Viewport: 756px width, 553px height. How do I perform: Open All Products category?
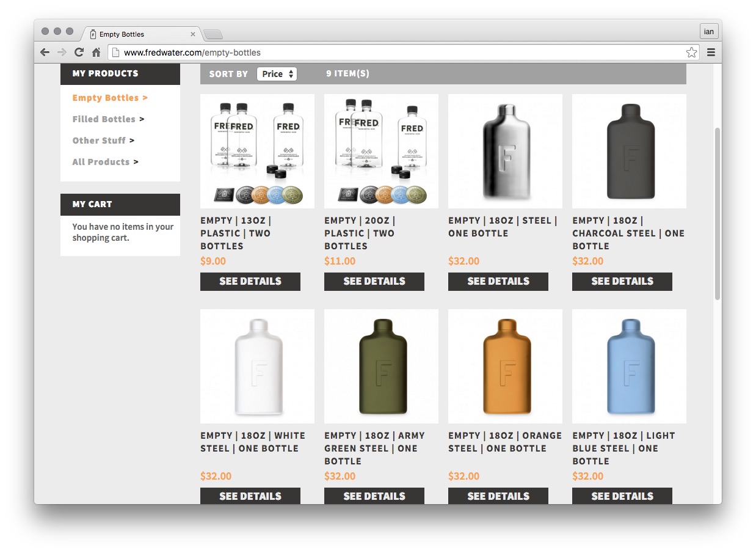[x=101, y=162]
